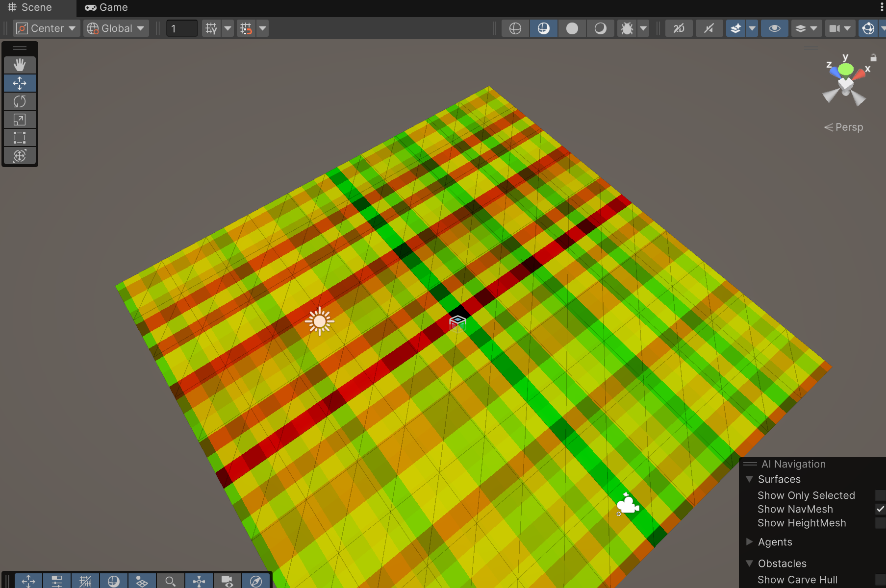Viewport: 886px width, 588px height.
Task: Toggle Orientation gizmo overlay in bottom bar
Action: [x=199, y=581]
